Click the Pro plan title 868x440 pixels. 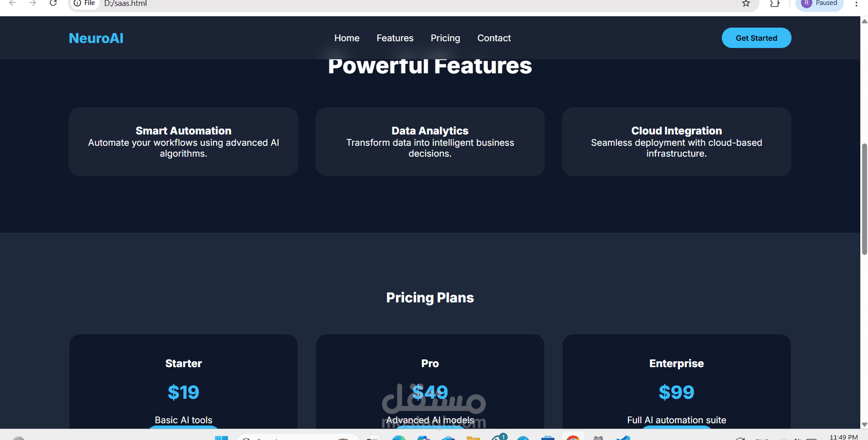click(430, 363)
